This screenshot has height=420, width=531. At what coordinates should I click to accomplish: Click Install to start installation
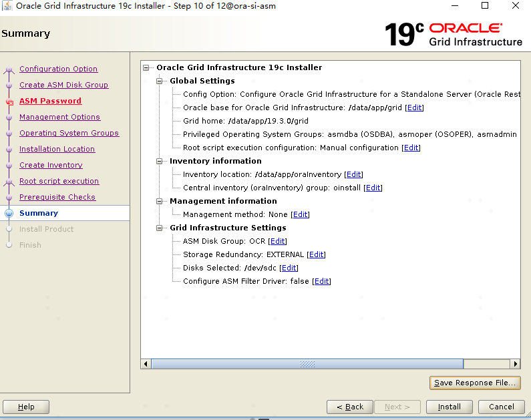coord(449,407)
